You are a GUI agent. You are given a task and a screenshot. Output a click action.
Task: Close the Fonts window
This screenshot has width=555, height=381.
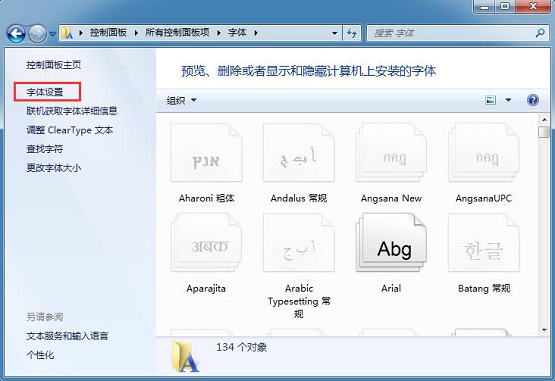(x=534, y=6)
